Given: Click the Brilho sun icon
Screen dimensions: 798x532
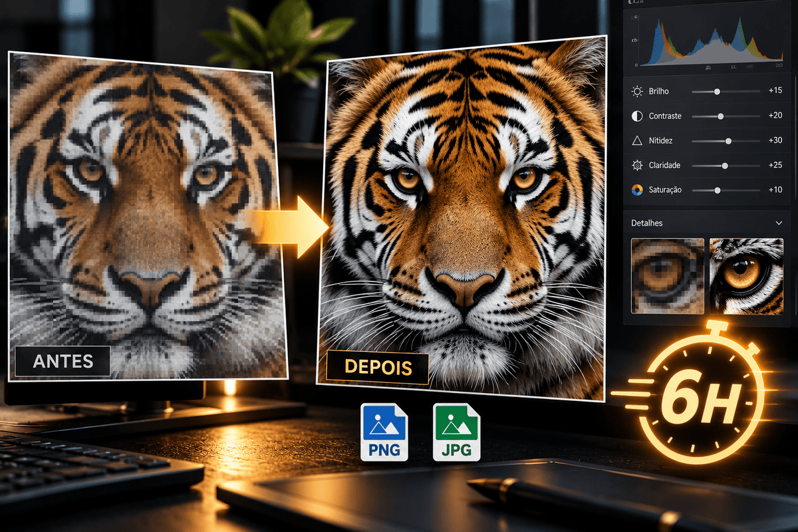Looking at the screenshot, I should pos(637,92).
